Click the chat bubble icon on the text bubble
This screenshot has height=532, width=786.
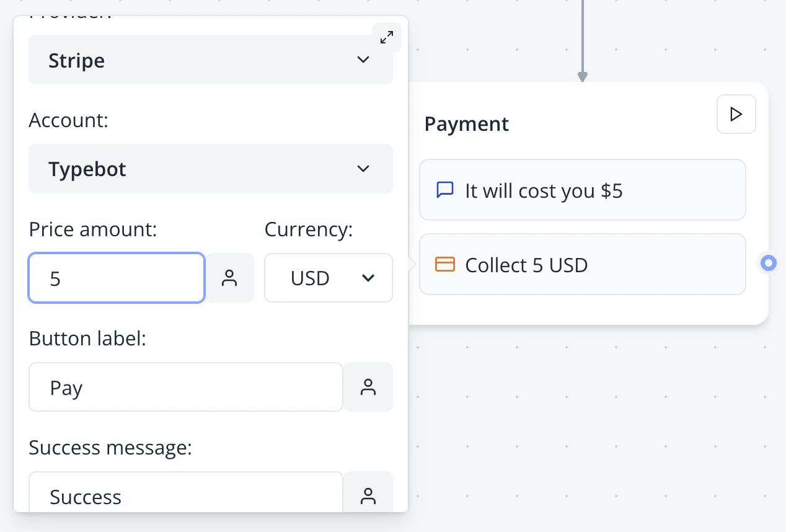click(445, 190)
